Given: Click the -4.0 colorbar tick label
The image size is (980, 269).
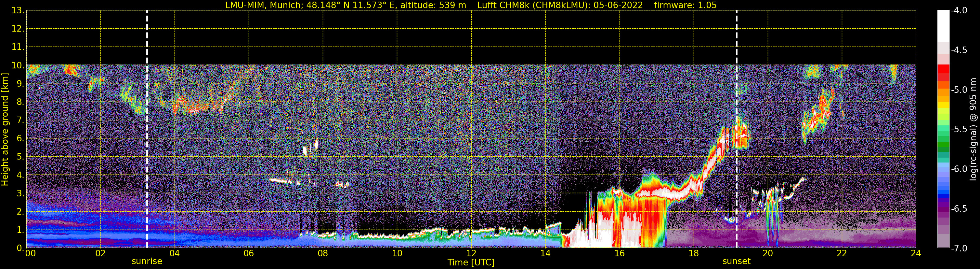Looking at the screenshot, I should pos(959,10).
